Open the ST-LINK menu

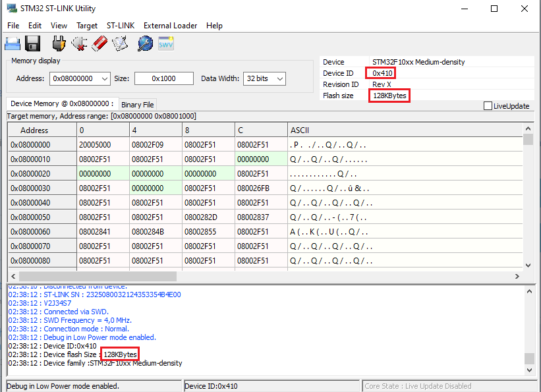point(121,26)
